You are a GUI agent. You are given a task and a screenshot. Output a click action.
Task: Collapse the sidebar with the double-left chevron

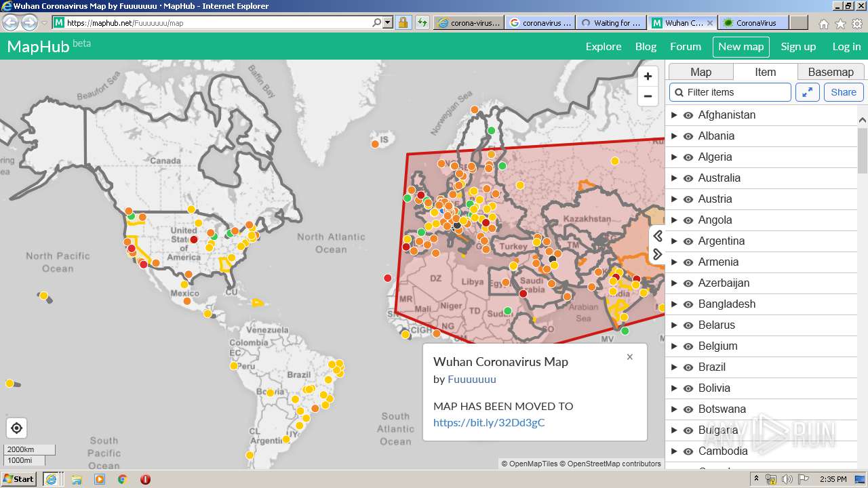pos(658,236)
